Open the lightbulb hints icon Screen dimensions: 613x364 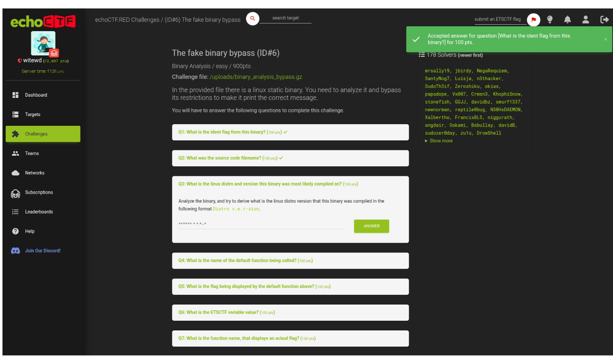(550, 19)
